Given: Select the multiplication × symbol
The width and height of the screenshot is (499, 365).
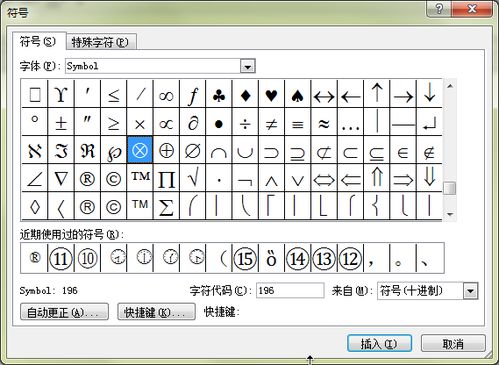Looking at the screenshot, I should point(140,122).
